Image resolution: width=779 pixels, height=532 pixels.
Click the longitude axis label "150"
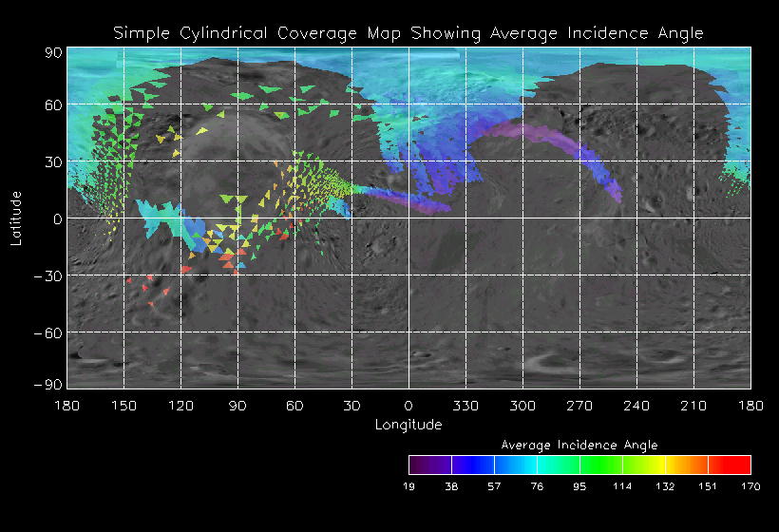[123, 406]
